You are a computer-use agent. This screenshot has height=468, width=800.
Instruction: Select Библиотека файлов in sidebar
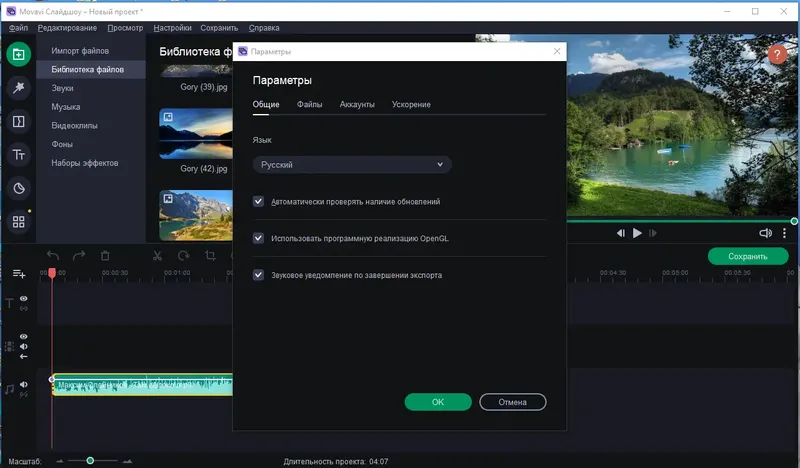point(91,69)
